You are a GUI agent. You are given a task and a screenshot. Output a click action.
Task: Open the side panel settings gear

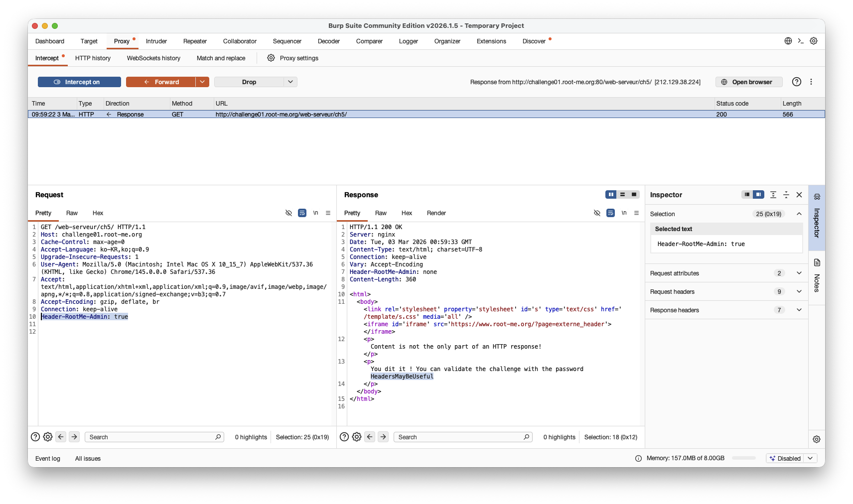pos(817,439)
